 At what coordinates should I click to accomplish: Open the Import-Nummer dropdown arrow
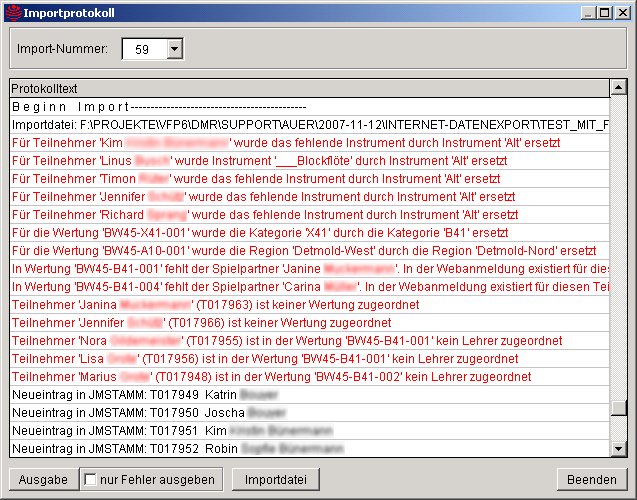(x=175, y=49)
